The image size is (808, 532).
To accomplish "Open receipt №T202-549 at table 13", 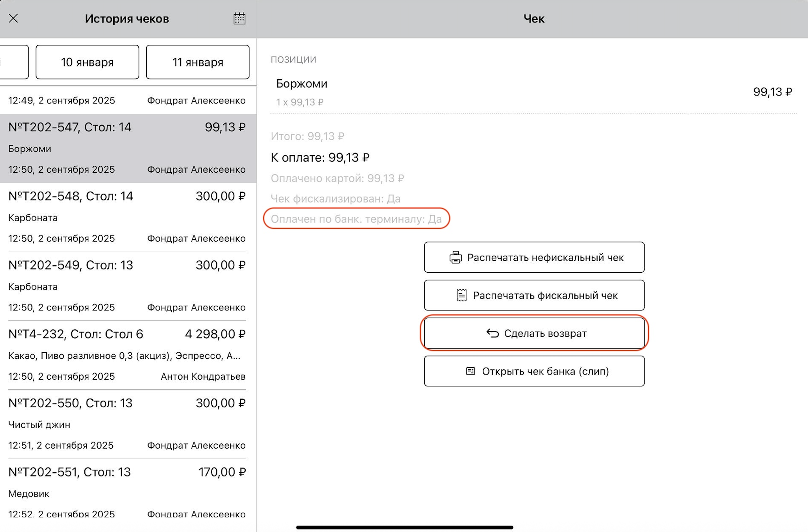I will click(x=127, y=286).
